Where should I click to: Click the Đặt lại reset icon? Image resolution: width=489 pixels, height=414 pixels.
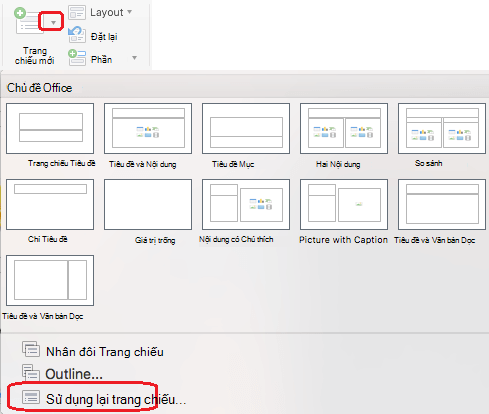click(x=77, y=35)
